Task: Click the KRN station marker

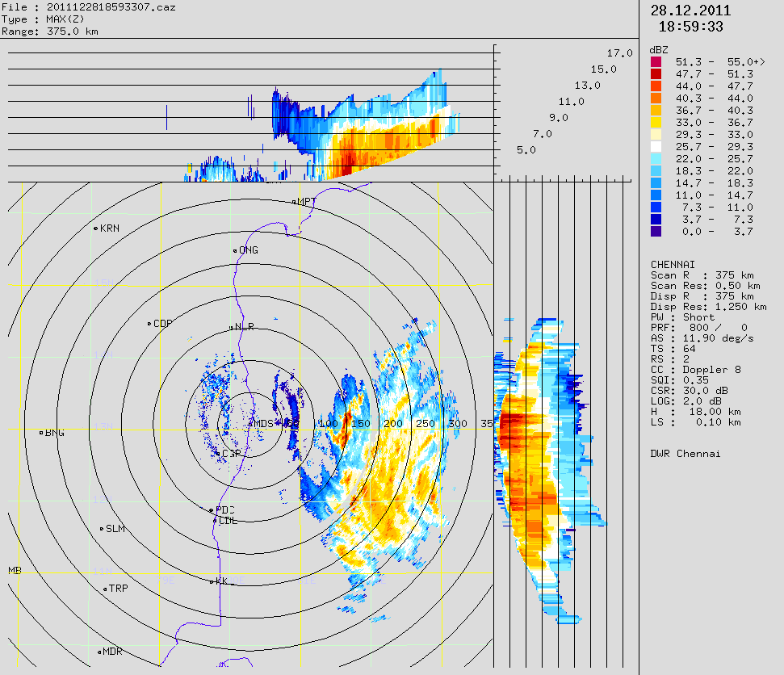Action: point(95,228)
